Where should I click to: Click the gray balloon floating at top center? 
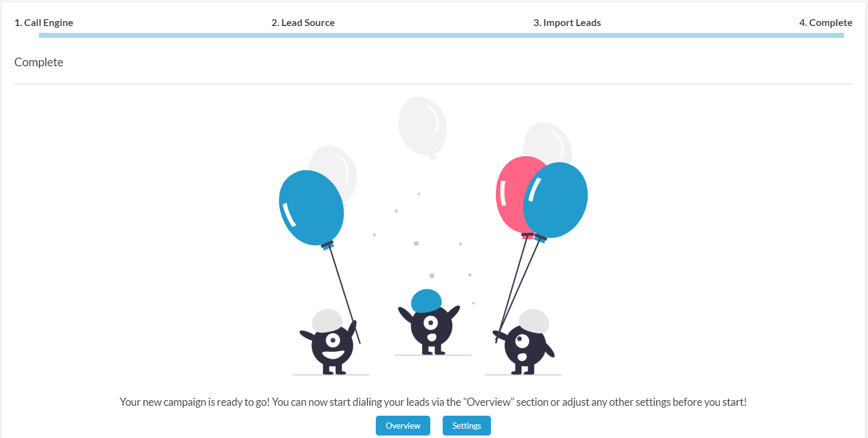tap(422, 126)
